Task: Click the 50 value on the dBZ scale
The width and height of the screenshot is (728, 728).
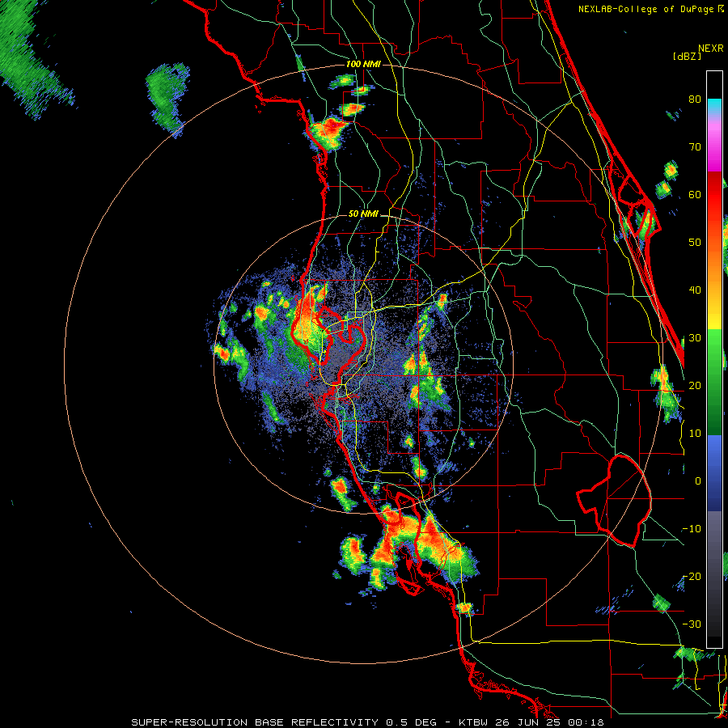Action: [695, 243]
